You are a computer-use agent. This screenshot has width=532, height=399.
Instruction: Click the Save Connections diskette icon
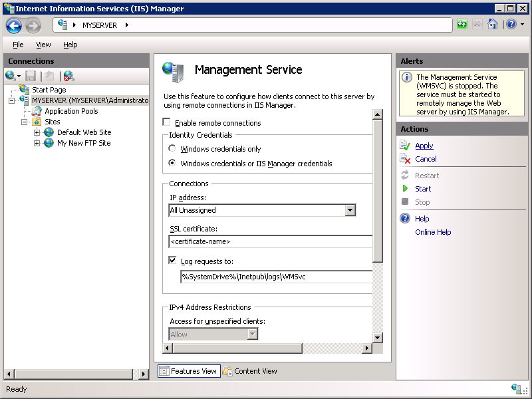click(29, 75)
